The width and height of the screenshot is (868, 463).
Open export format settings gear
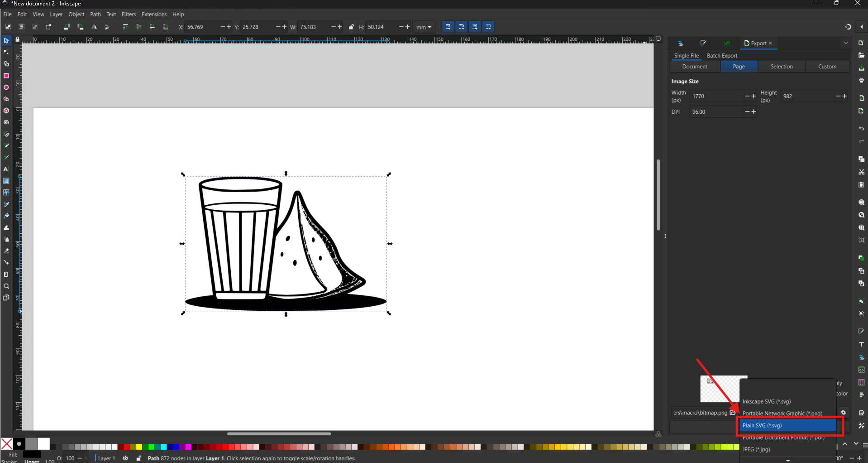(843, 413)
